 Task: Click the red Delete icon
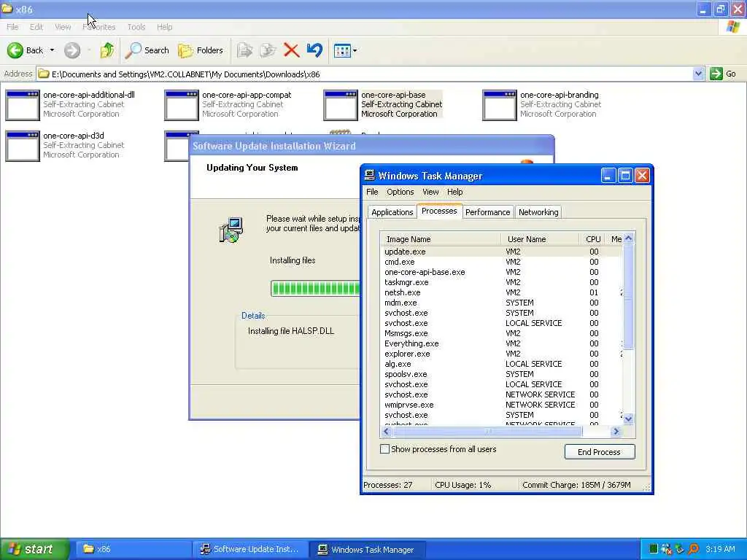[291, 50]
